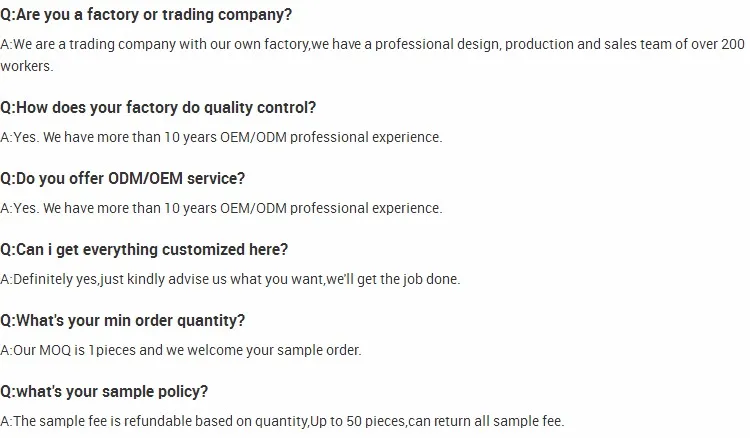Click 'professional design' in the first answer
Viewport: 750px width, 438px height.
click(x=437, y=44)
